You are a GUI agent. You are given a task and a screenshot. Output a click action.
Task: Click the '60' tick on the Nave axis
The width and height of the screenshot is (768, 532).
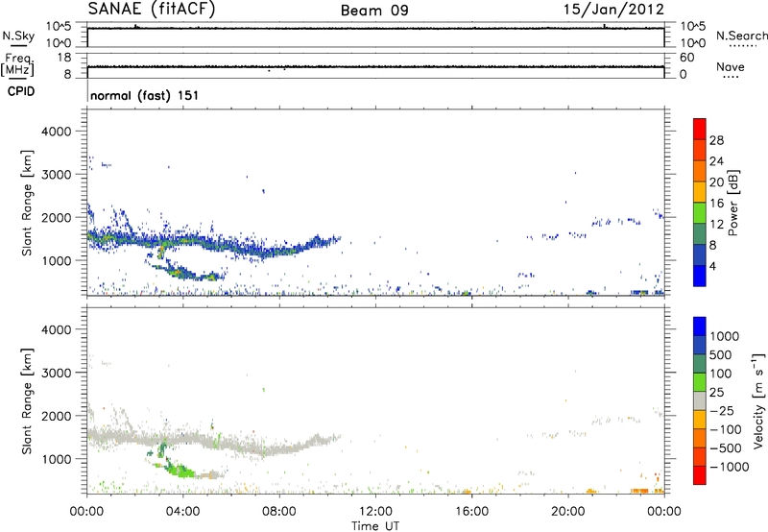click(x=686, y=58)
